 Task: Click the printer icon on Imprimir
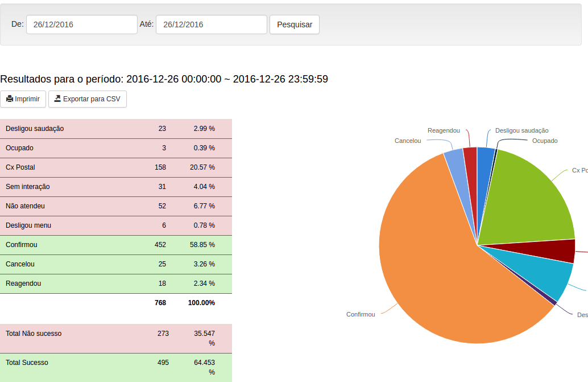click(10, 99)
